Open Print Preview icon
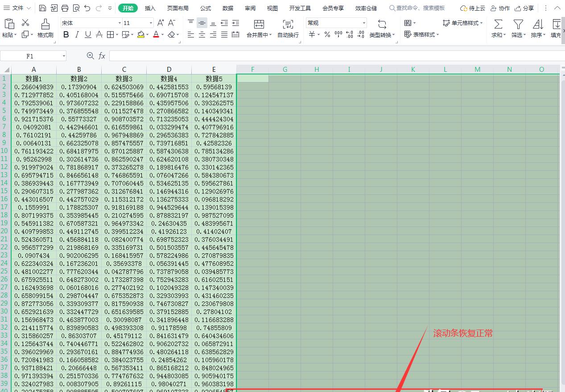The width and height of the screenshot is (565, 392). pyautogui.click(x=76, y=8)
